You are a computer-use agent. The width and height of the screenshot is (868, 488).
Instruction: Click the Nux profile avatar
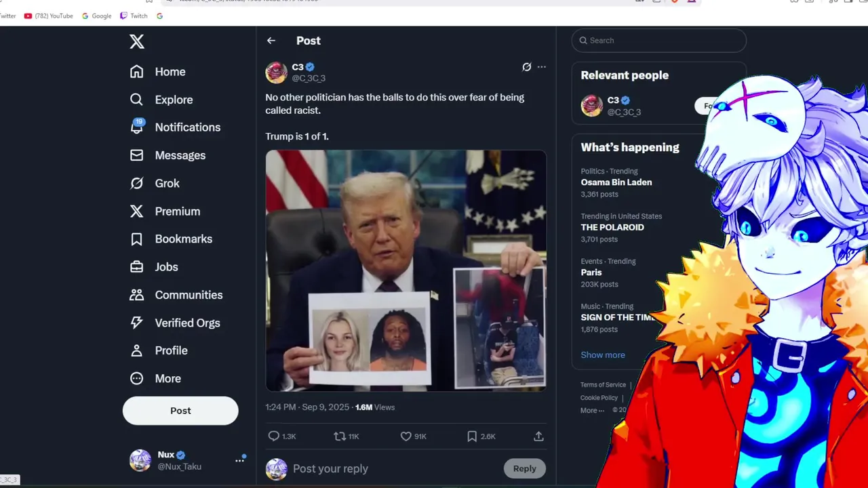click(x=140, y=460)
